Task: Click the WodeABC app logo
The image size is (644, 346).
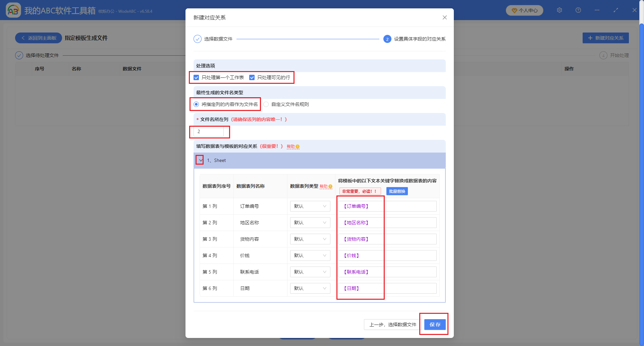Action: (x=13, y=10)
